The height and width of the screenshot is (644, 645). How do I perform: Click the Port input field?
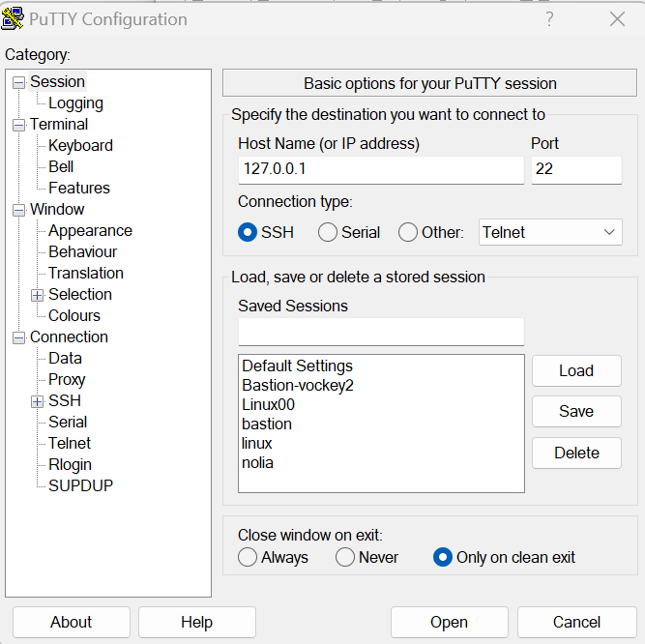point(576,170)
